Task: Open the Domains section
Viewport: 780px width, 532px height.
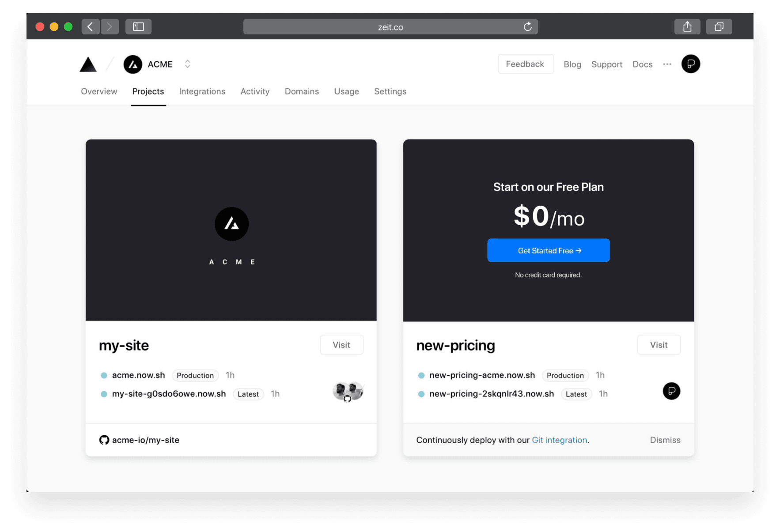Action: 302,91
